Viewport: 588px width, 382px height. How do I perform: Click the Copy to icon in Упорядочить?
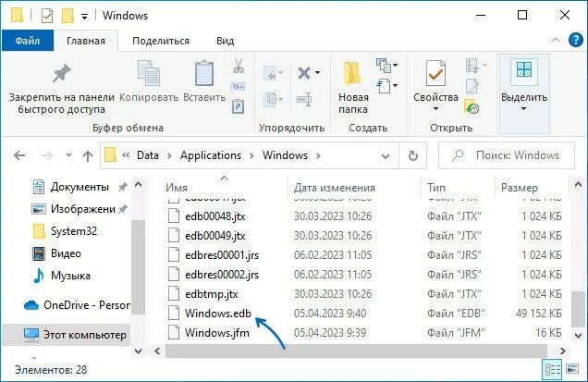click(270, 100)
